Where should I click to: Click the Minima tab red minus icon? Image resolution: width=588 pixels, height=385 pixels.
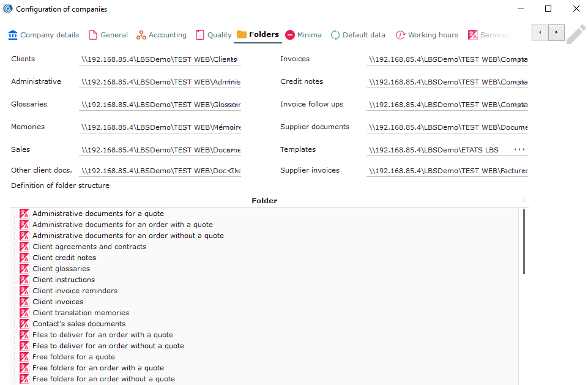(290, 35)
